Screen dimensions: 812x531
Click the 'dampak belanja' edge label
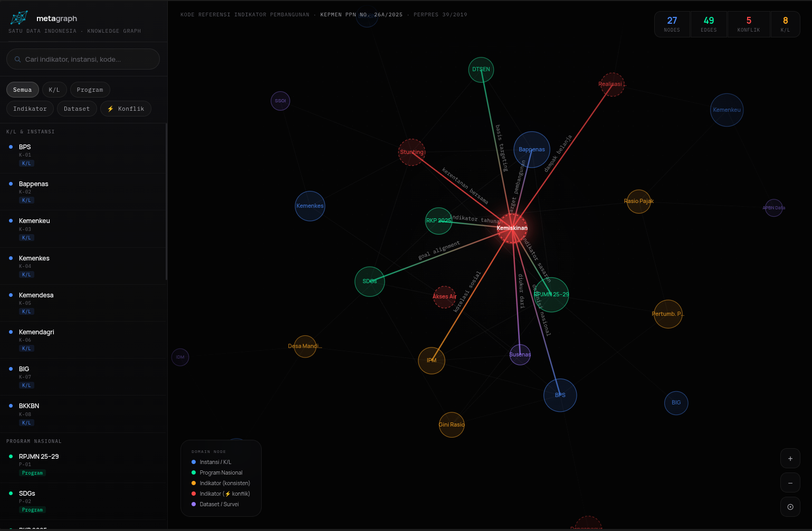tap(558, 153)
